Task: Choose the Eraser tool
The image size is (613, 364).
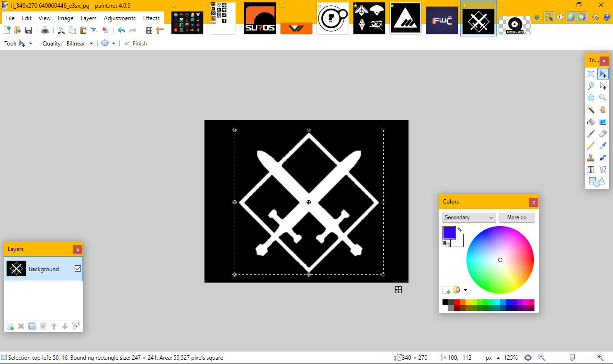Action: [x=603, y=134]
